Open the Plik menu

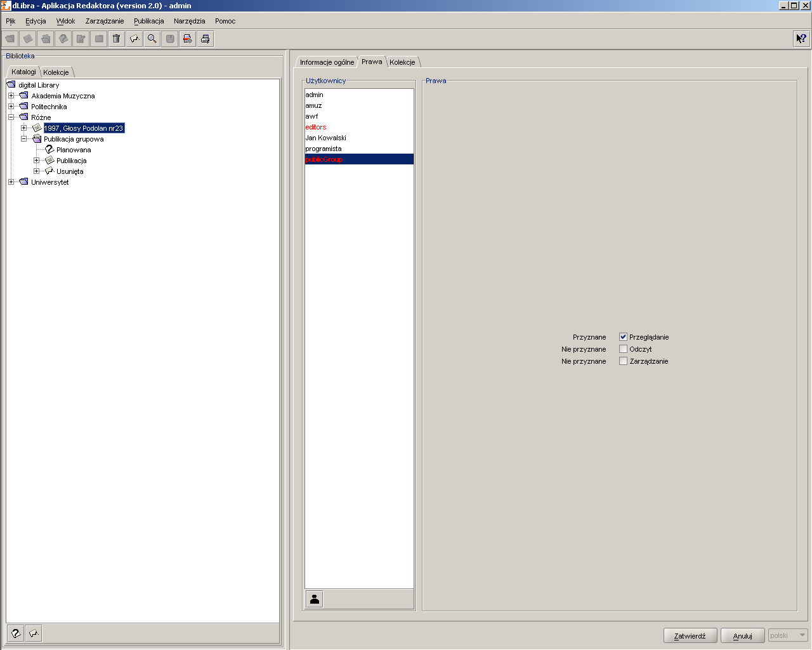tap(11, 21)
